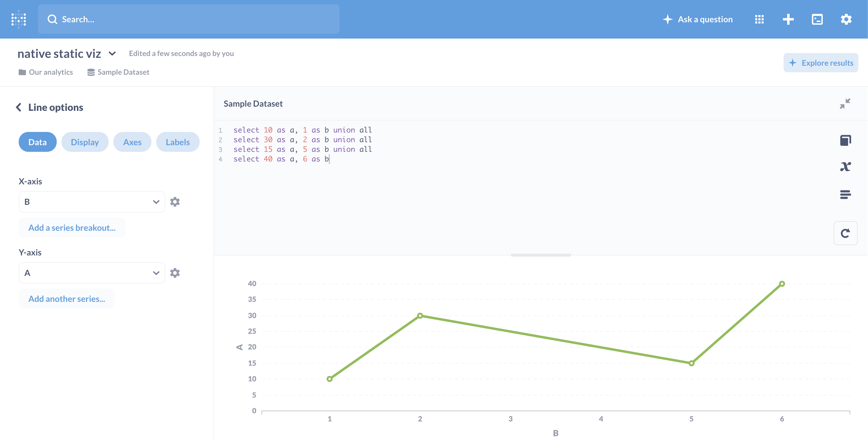This screenshot has width=868, height=441.
Task: Switch to the Axes tab
Action: point(132,142)
